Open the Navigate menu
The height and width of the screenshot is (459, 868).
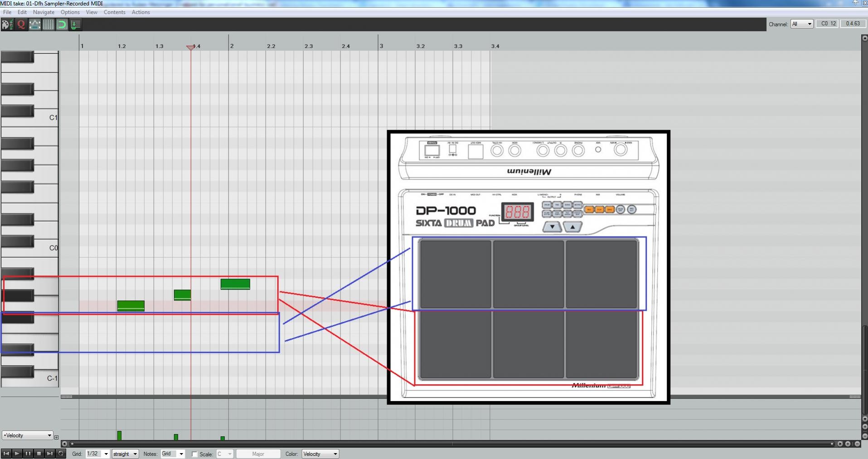(x=44, y=12)
